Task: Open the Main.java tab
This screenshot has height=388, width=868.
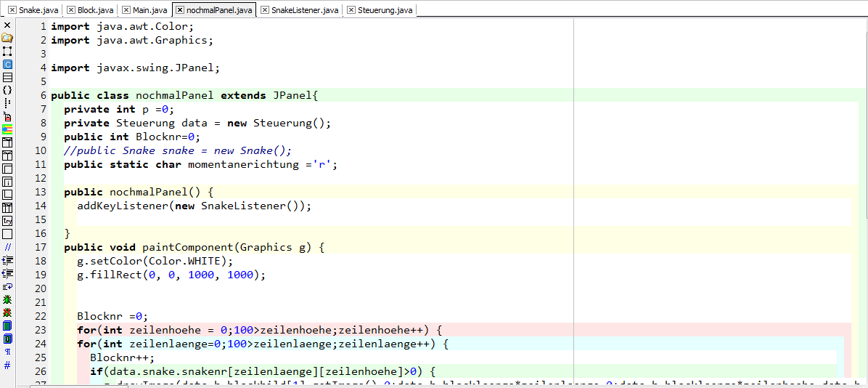Action: 150,10
